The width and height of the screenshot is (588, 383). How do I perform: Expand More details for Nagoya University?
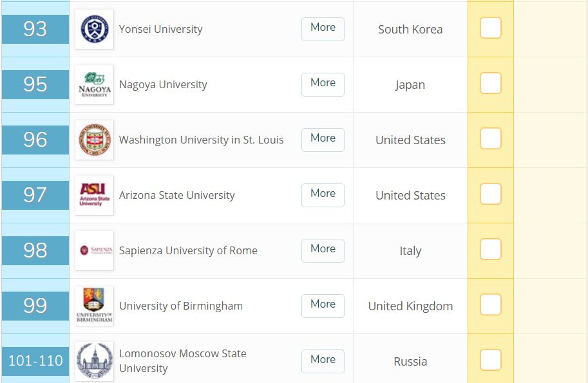pyautogui.click(x=323, y=85)
